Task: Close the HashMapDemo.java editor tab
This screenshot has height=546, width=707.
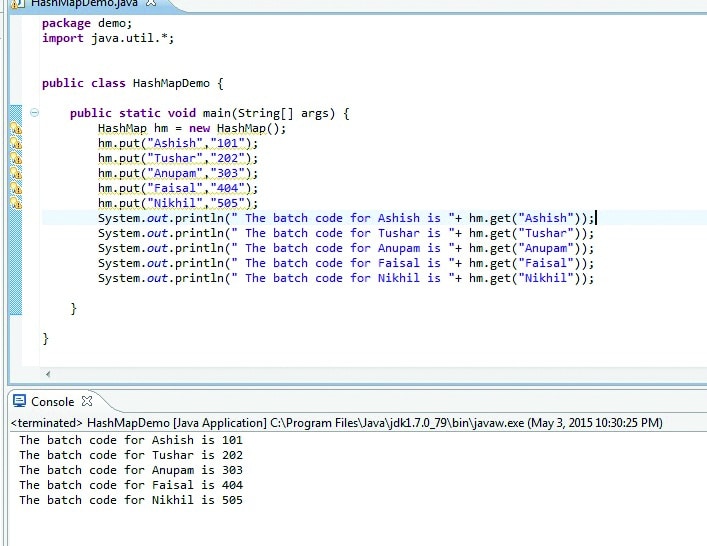Action: tap(150, 4)
